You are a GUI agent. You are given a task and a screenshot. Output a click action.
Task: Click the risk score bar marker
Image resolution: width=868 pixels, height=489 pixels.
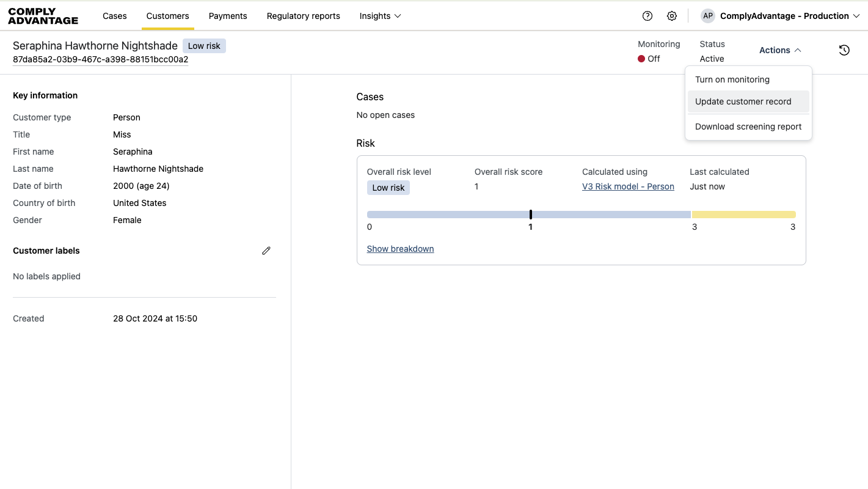click(531, 215)
